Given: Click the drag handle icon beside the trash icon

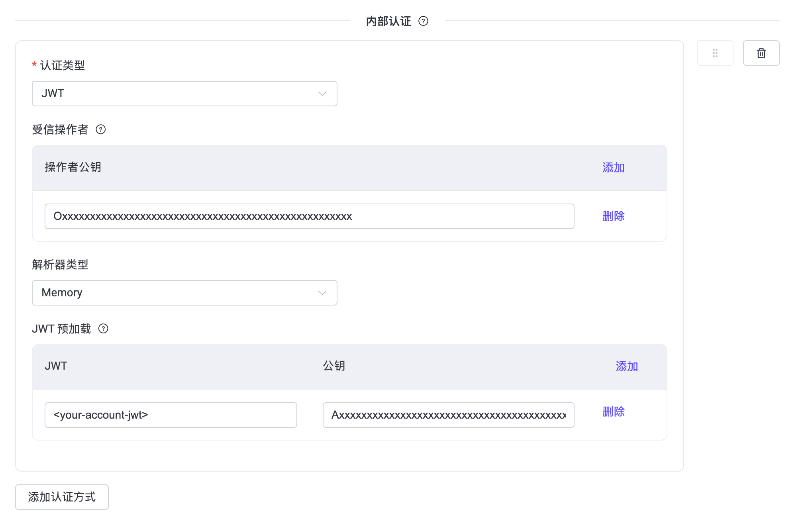Looking at the screenshot, I should (715, 53).
